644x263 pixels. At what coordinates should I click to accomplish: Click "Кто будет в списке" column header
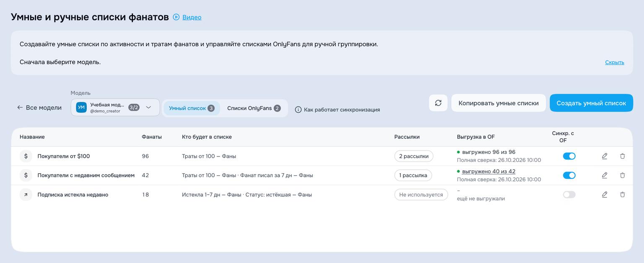point(207,137)
